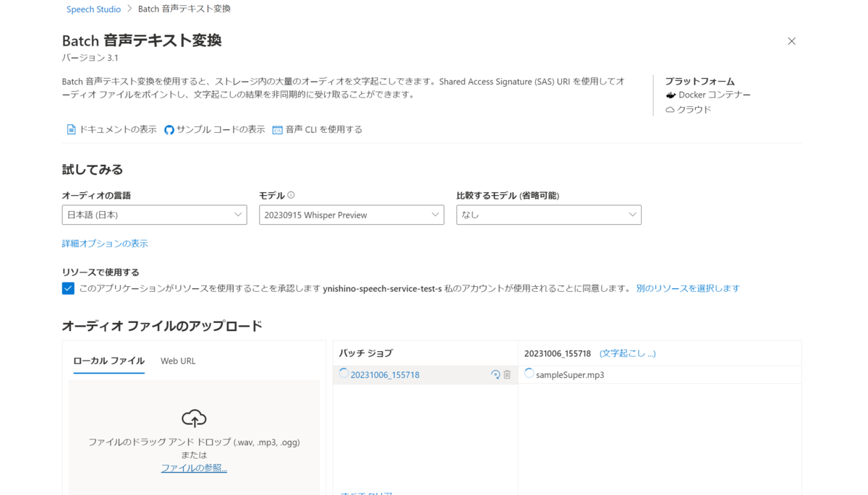Uncheck the resource usage consent checkbox
Viewport: 868px width, 495px height.
pyautogui.click(x=68, y=288)
